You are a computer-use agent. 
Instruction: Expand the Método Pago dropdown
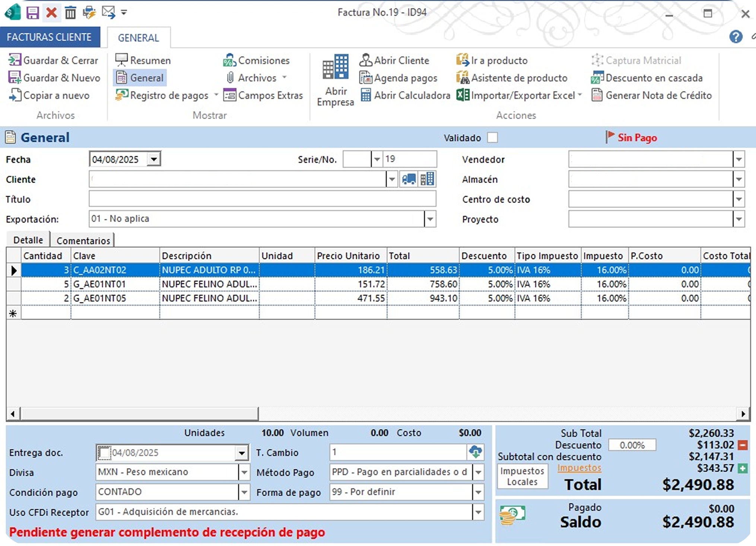pyautogui.click(x=478, y=472)
